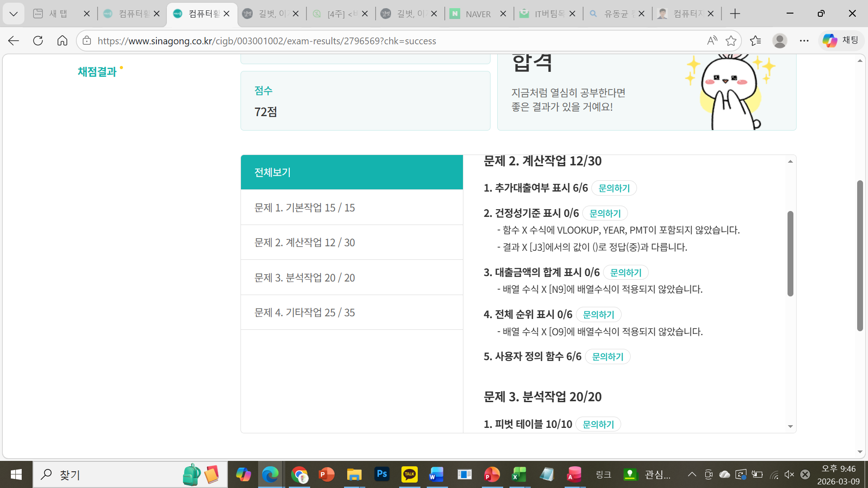Screen dimensions: 868x488
Task: Click 문의하기 for 사용자 정의 함수
Action: point(608,357)
